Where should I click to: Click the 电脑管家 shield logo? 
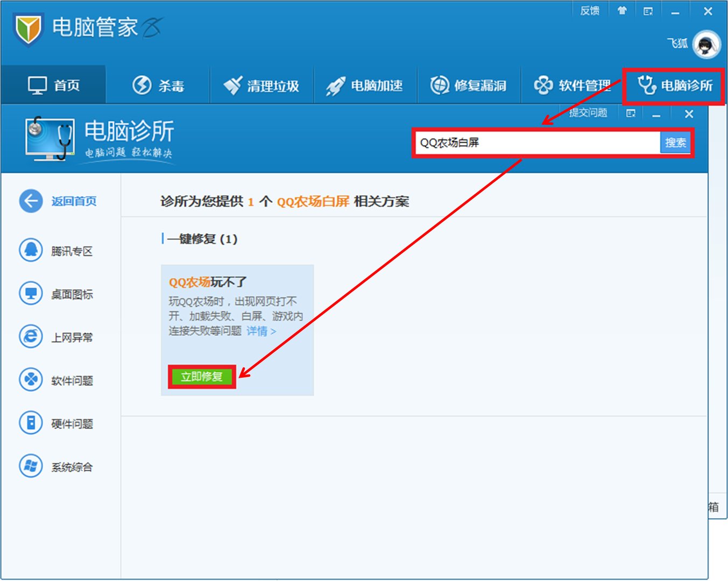29,30
